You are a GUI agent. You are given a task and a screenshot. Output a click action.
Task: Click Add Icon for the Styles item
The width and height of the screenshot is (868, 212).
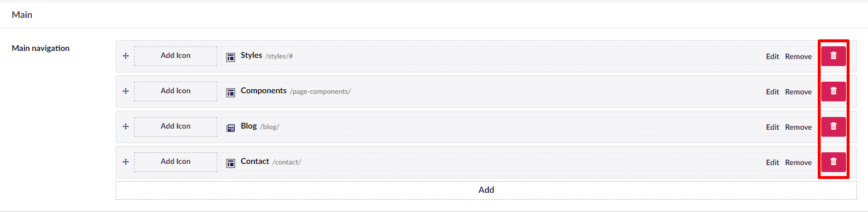point(176,56)
